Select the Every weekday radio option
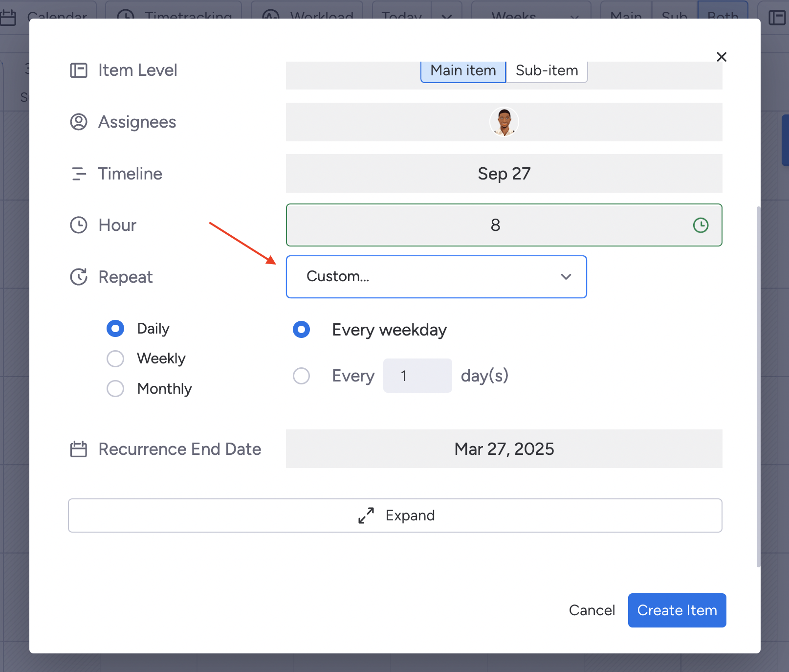This screenshot has height=672, width=789. (301, 330)
